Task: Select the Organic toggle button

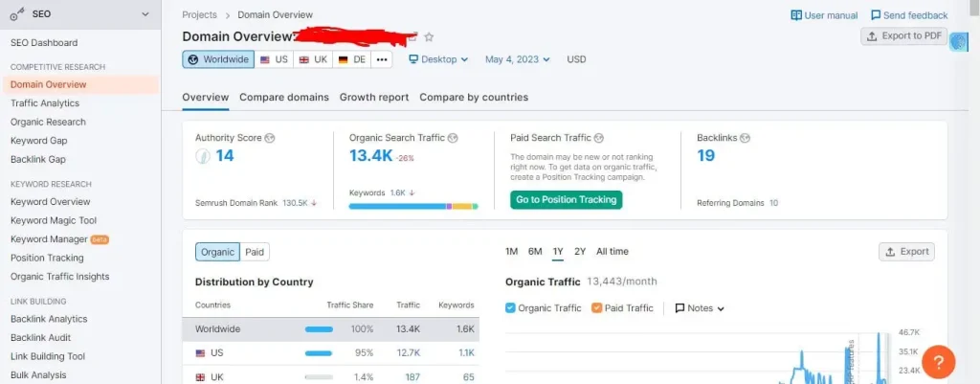Action: [218, 252]
